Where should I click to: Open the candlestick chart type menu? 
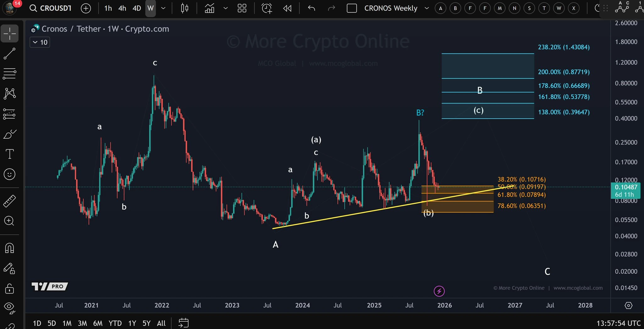pos(185,8)
